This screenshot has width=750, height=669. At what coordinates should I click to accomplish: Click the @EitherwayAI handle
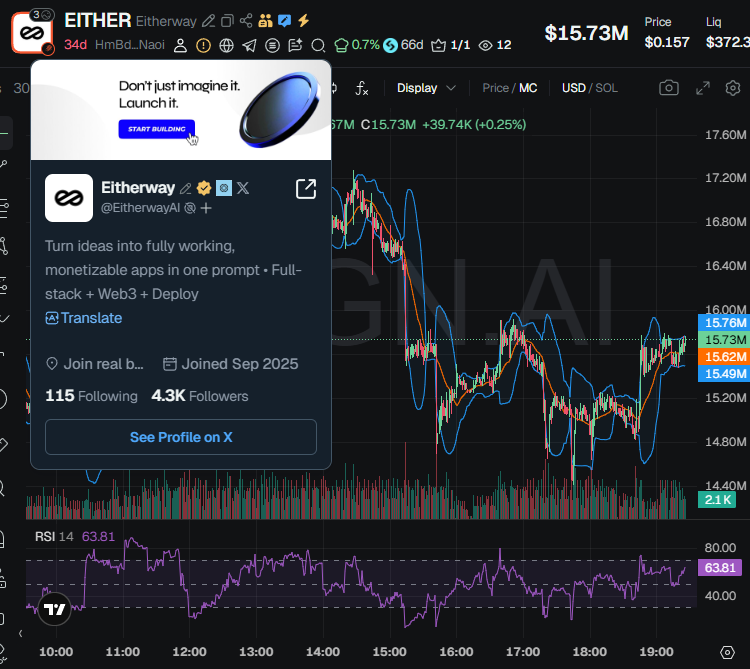point(140,208)
